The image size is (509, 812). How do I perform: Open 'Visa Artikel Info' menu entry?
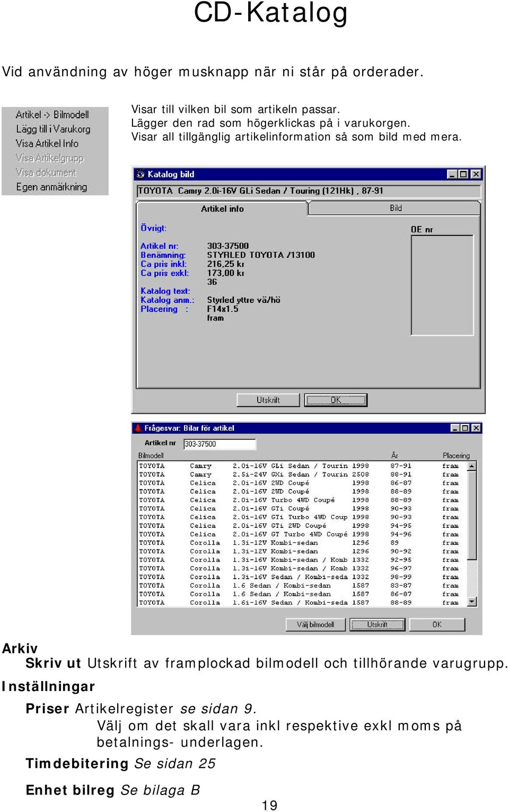click(47, 143)
